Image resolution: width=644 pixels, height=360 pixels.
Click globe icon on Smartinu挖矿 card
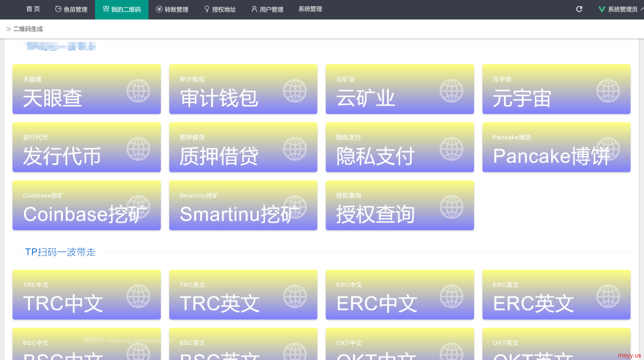295,207
